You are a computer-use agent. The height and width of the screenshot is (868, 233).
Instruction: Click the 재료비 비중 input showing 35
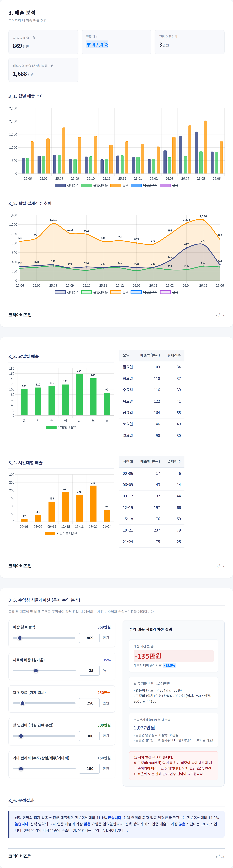89,671
